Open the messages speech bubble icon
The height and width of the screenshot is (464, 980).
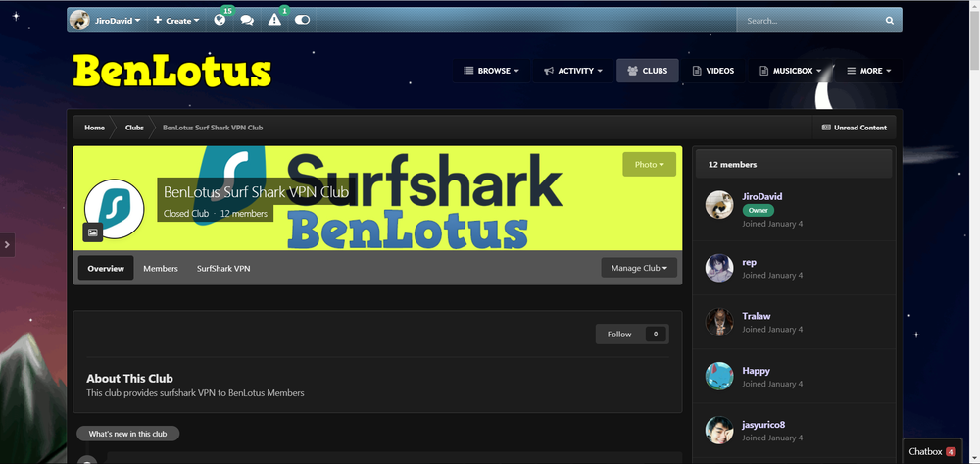point(247,21)
